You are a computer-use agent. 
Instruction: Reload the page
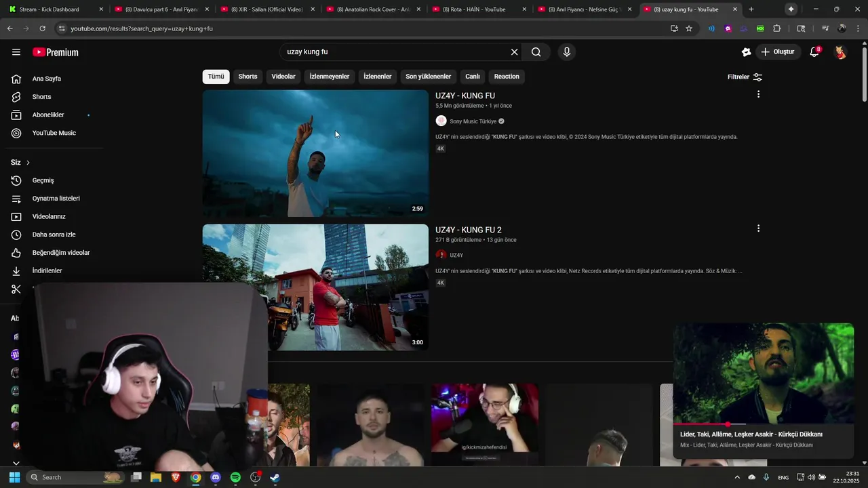(42, 28)
